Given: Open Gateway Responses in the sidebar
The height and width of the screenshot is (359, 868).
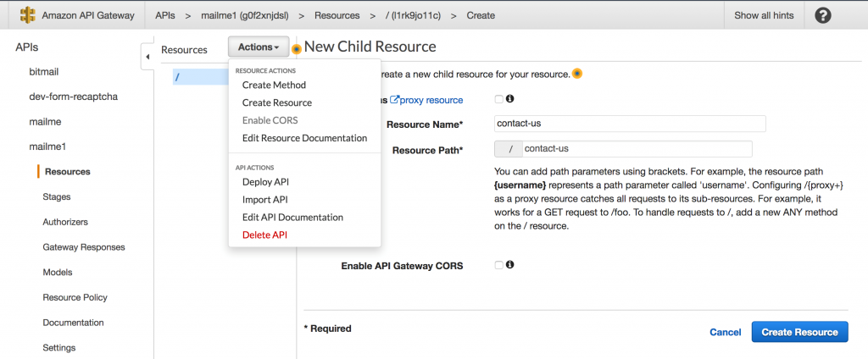Looking at the screenshot, I should 84,247.
